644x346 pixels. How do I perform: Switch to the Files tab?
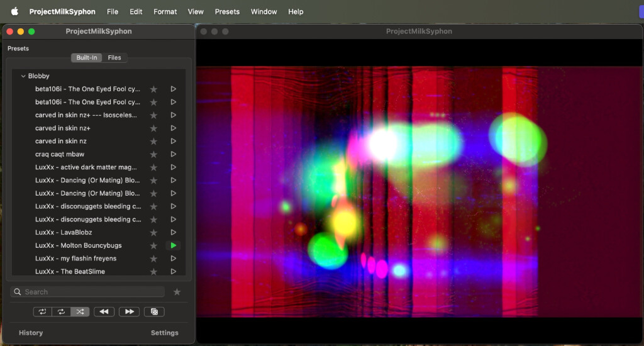(x=114, y=58)
